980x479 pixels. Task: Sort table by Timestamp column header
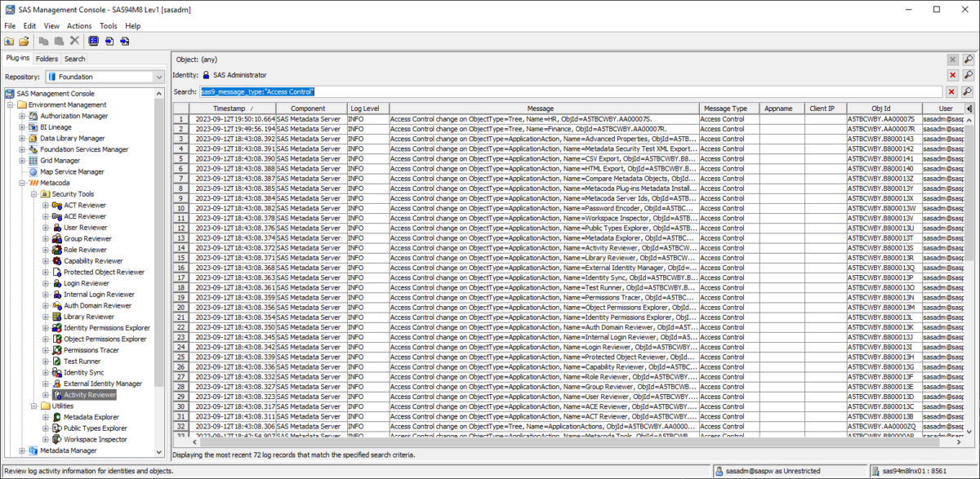(234, 109)
